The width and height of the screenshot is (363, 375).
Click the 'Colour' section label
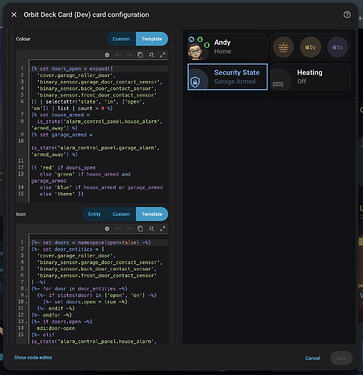(x=23, y=39)
